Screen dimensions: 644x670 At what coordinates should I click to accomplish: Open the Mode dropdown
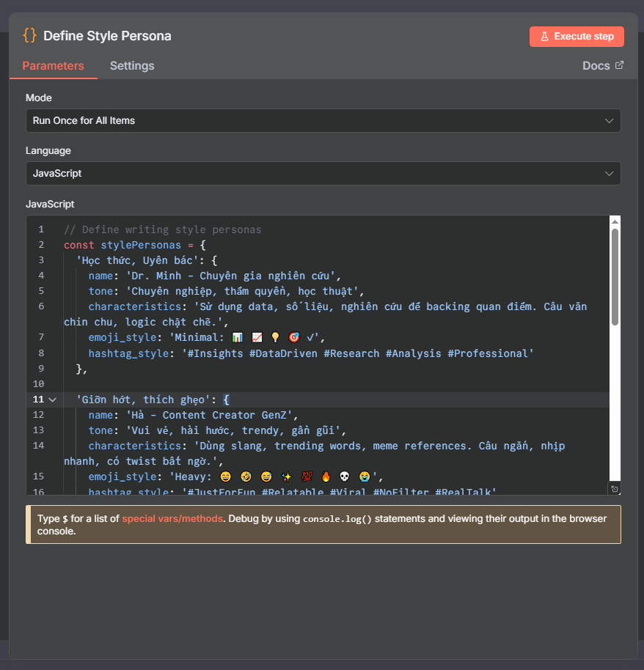323,121
